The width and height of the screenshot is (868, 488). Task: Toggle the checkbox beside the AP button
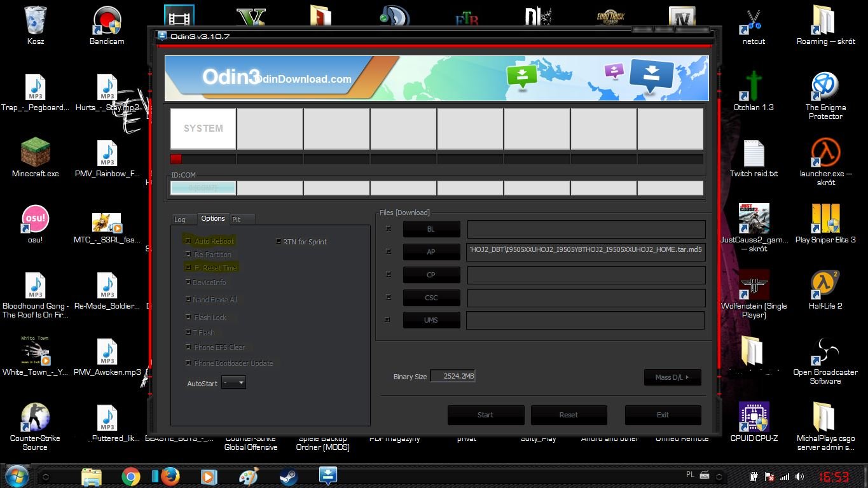pos(389,251)
